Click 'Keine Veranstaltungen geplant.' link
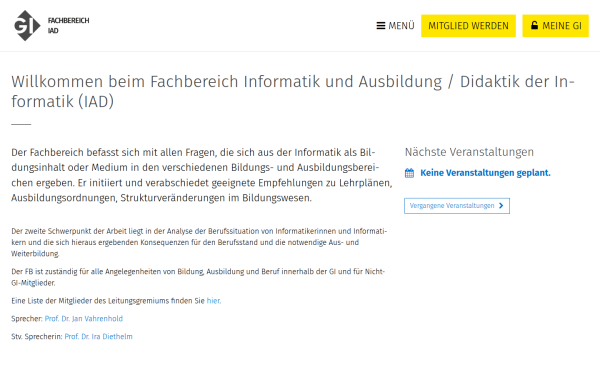600x375 pixels. (485, 173)
